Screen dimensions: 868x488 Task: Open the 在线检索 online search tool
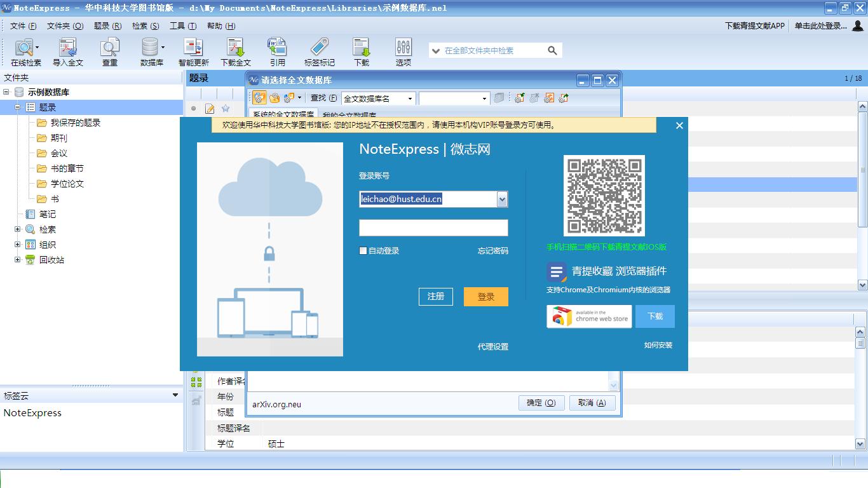point(24,52)
